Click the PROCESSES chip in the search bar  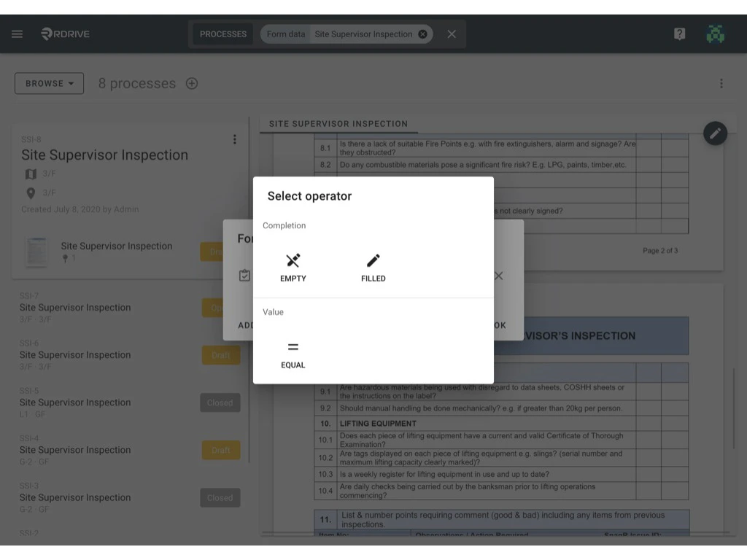click(x=222, y=34)
